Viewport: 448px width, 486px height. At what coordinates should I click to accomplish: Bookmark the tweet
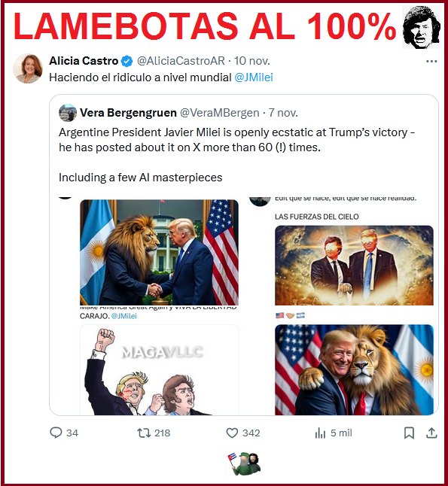pos(409,433)
